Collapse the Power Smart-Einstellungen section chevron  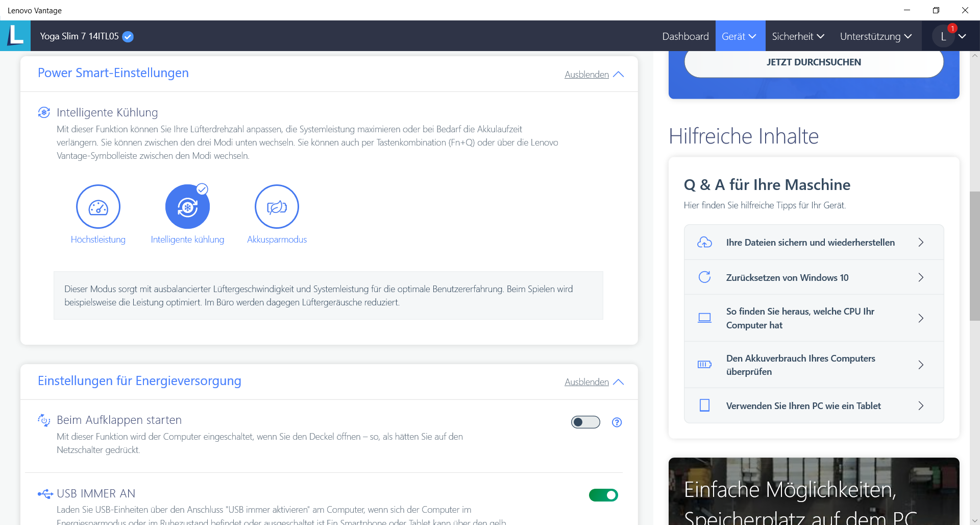coord(619,75)
